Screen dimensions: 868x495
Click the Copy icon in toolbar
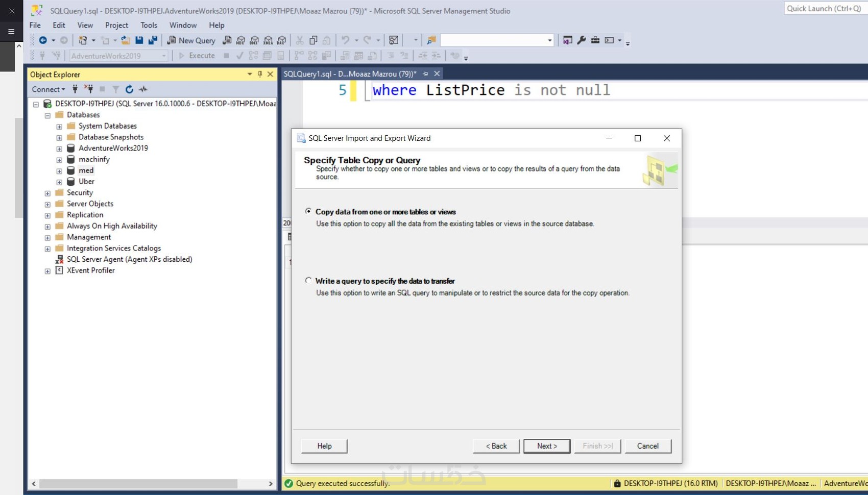pyautogui.click(x=314, y=40)
